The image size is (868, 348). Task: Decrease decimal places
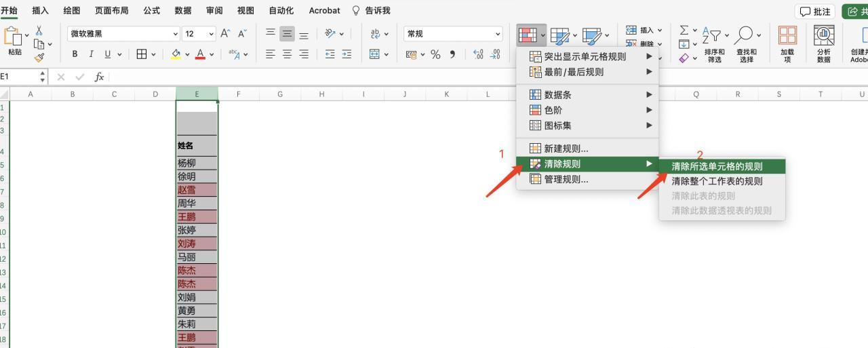(x=495, y=54)
